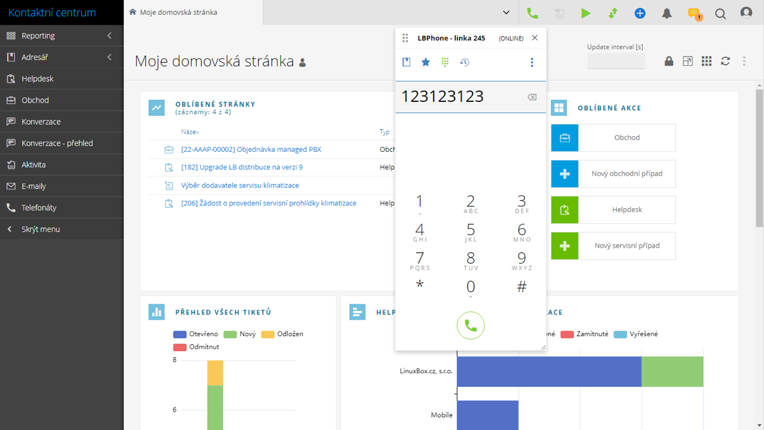The image size is (764, 430).
Task: Toggle the dashboard lock icon
Action: click(669, 61)
